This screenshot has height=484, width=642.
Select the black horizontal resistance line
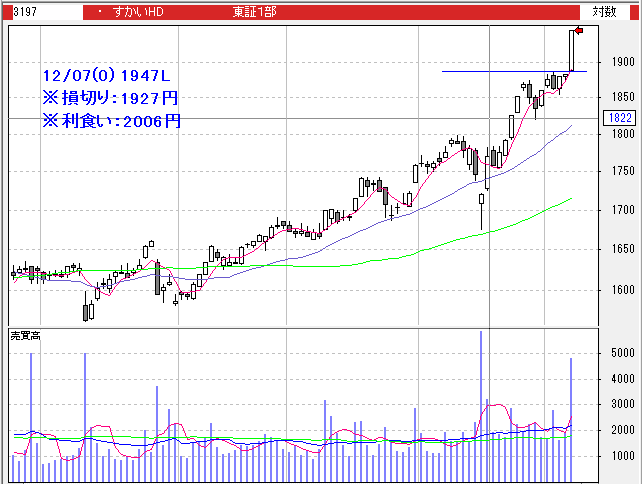click(x=500, y=72)
